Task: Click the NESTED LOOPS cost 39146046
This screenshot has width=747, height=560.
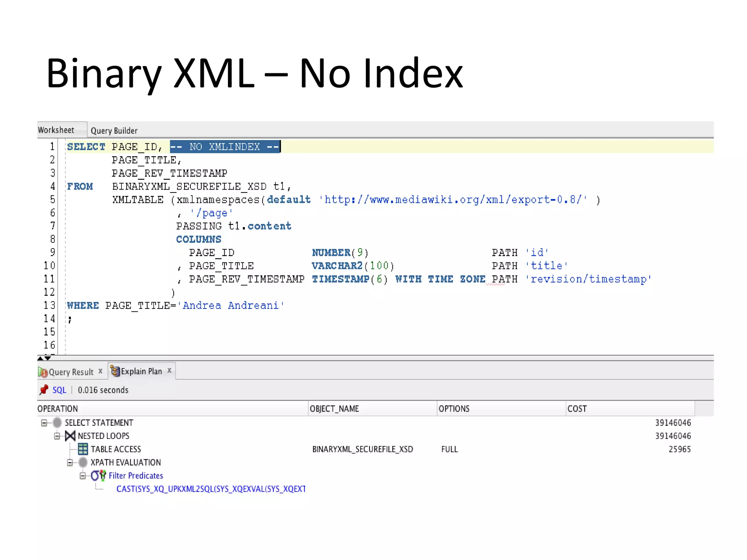Action: pyautogui.click(x=673, y=436)
